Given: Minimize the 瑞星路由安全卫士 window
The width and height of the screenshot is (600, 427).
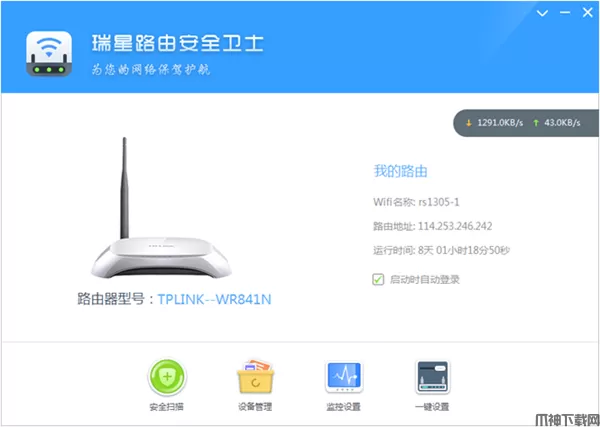Looking at the screenshot, I should [x=565, y=13].
